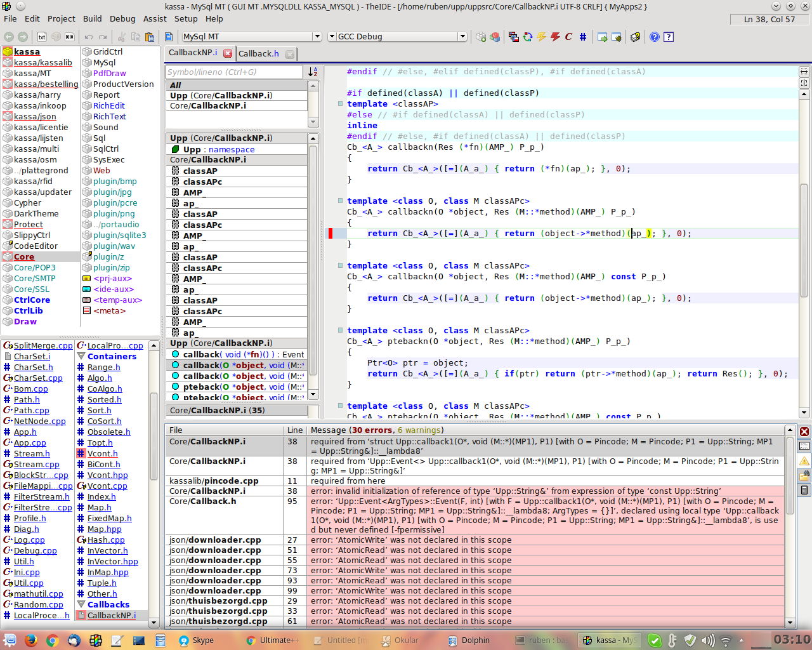Viewport: 812px width, 650px height.
Task: Click the red breakpoint marker in gutter
Action: [330, 233]
